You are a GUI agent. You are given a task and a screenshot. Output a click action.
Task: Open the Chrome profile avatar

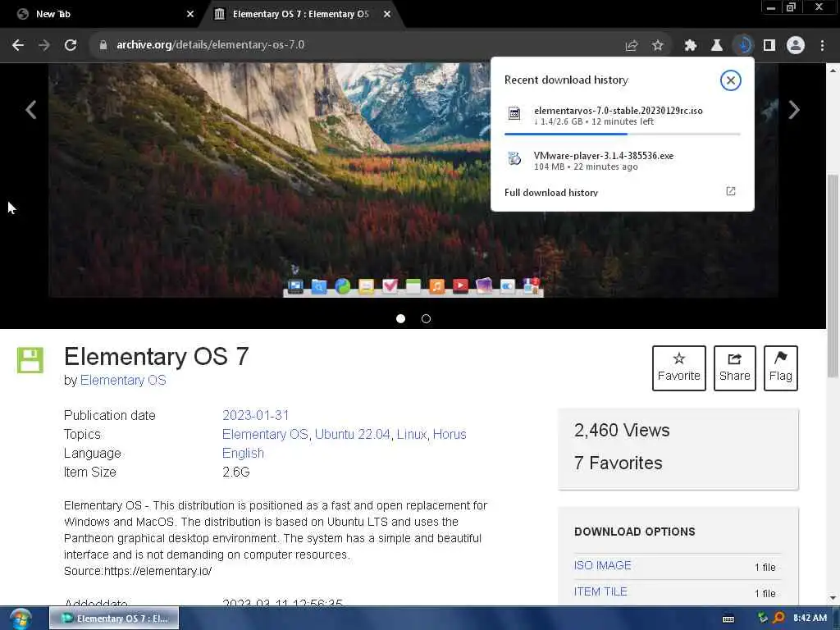coord(796,46)
